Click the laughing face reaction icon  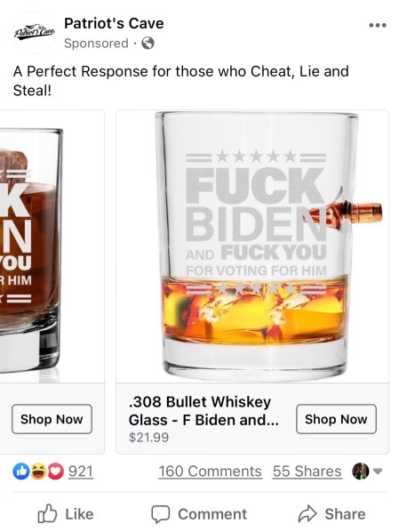pos(38,472)
